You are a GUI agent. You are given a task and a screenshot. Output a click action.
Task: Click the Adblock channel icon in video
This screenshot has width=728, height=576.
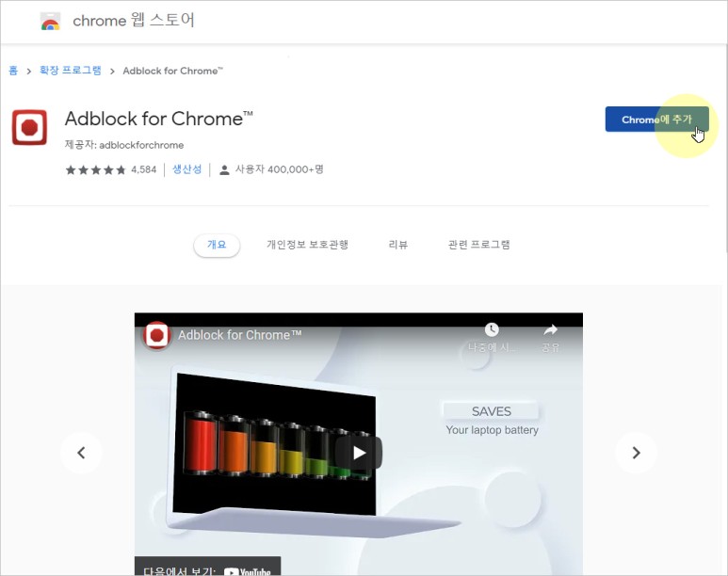[x=156, y=335]
